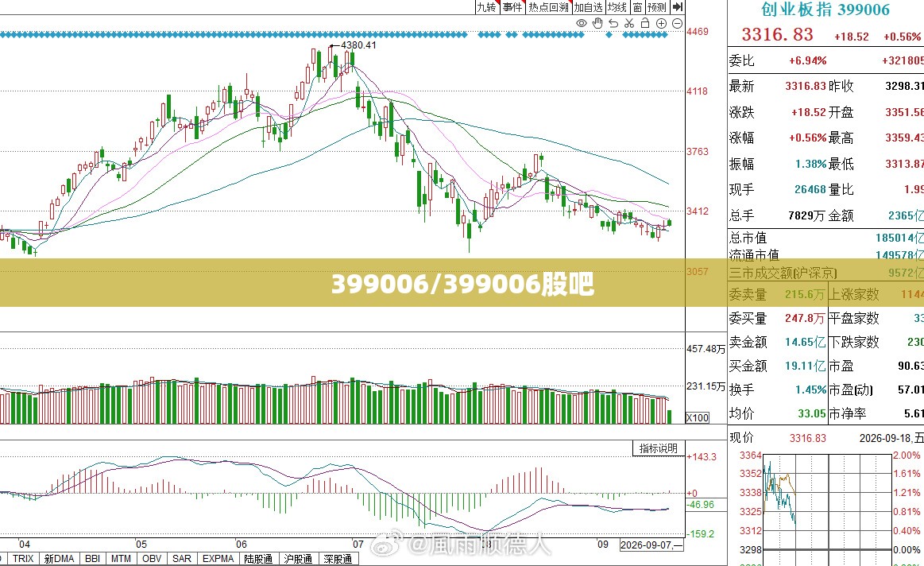Select the MTM indicator tab
The image size is (924, 566).
pyautogui.click(x=121, y=558)
